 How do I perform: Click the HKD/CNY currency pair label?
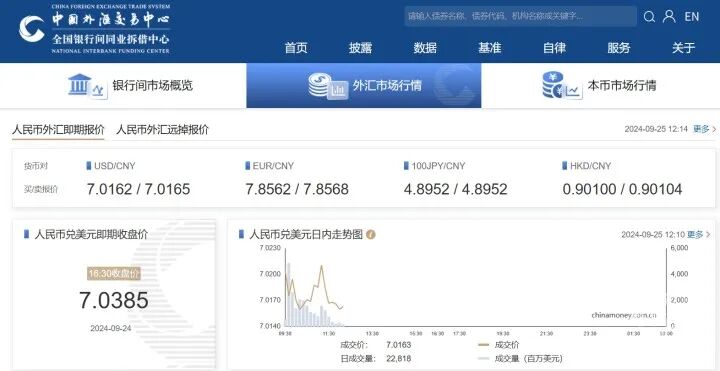click(x=586, y=166)
